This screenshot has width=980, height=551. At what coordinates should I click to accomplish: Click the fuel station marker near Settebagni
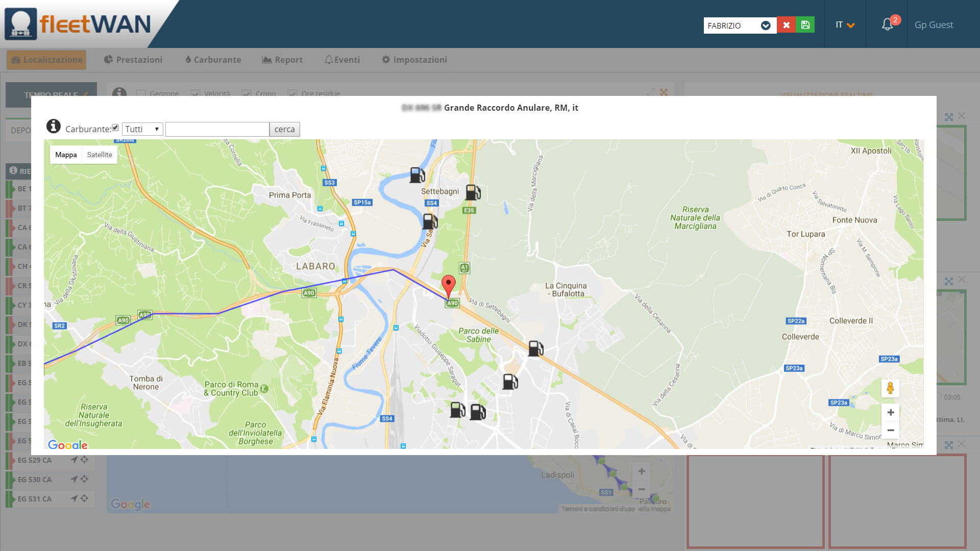[417, 175]
